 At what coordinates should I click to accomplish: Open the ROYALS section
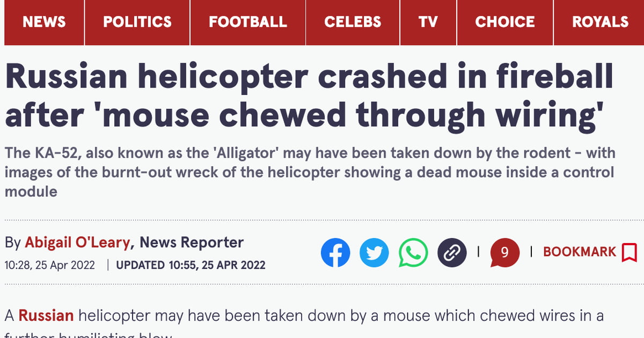[x=601, y=22]
